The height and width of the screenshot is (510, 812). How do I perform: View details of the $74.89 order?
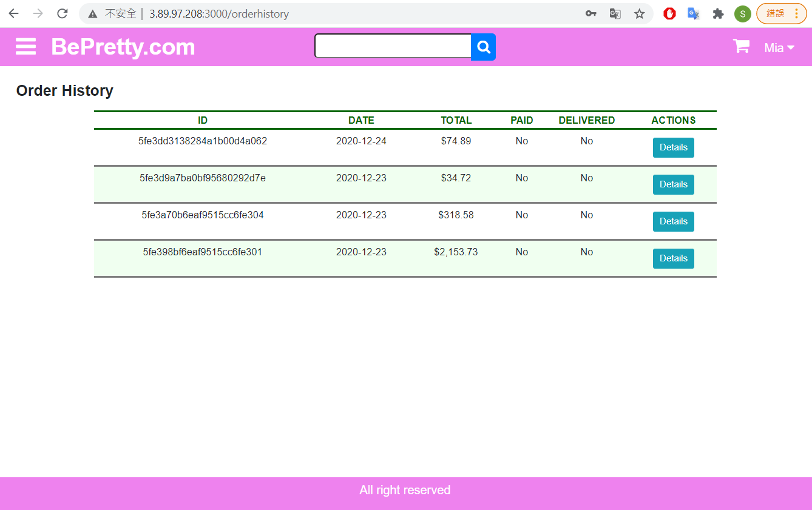click(x=673, y=147)
